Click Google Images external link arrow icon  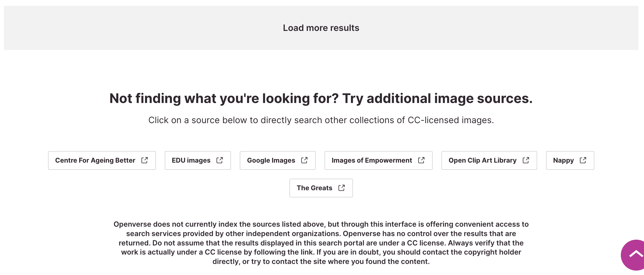pos(304,160)
